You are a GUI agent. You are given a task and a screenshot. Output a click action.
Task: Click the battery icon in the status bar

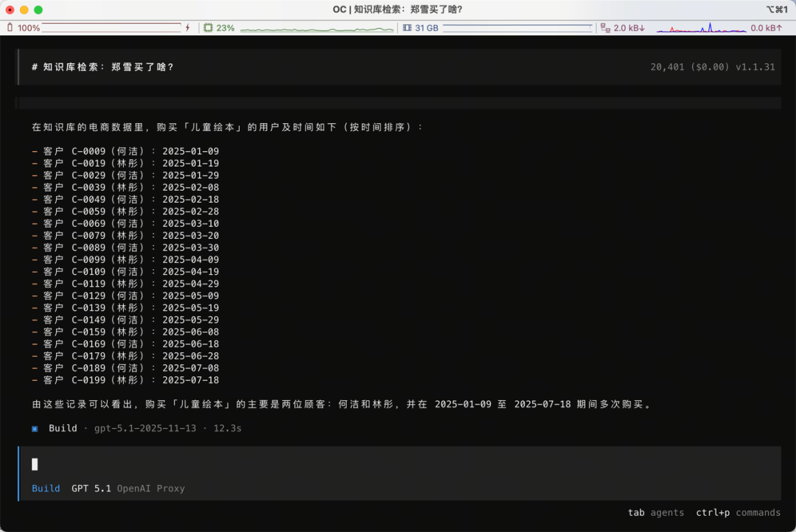tap(10, 28)
